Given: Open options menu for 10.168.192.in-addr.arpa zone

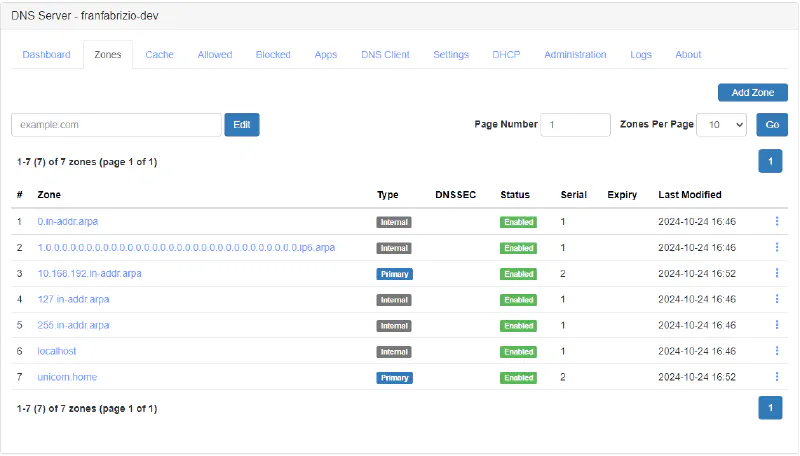Looking at the screenshot, I should click(x=777, y=273).
